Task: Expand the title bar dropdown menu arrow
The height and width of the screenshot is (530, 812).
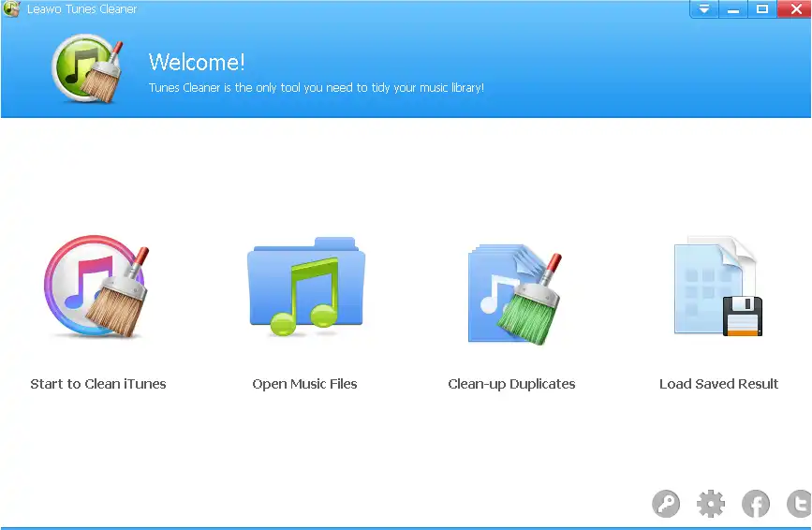Action: click(x=704, y=9)
